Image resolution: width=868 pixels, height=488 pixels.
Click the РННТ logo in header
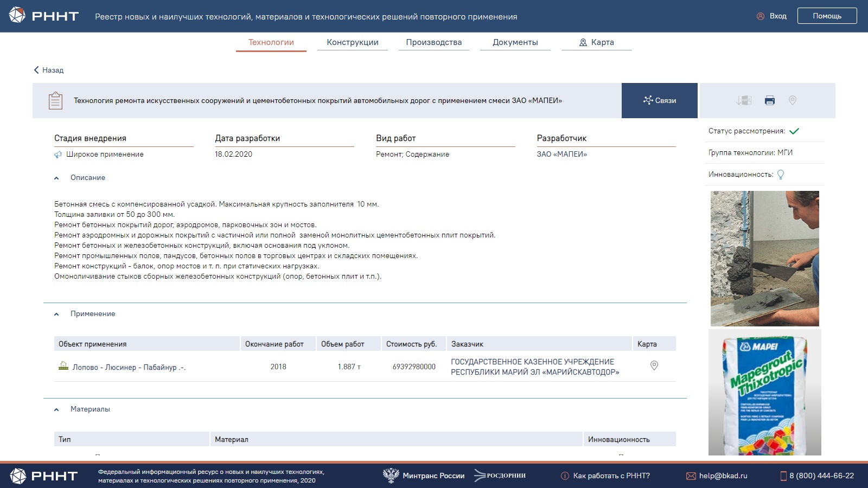(44, 16)
